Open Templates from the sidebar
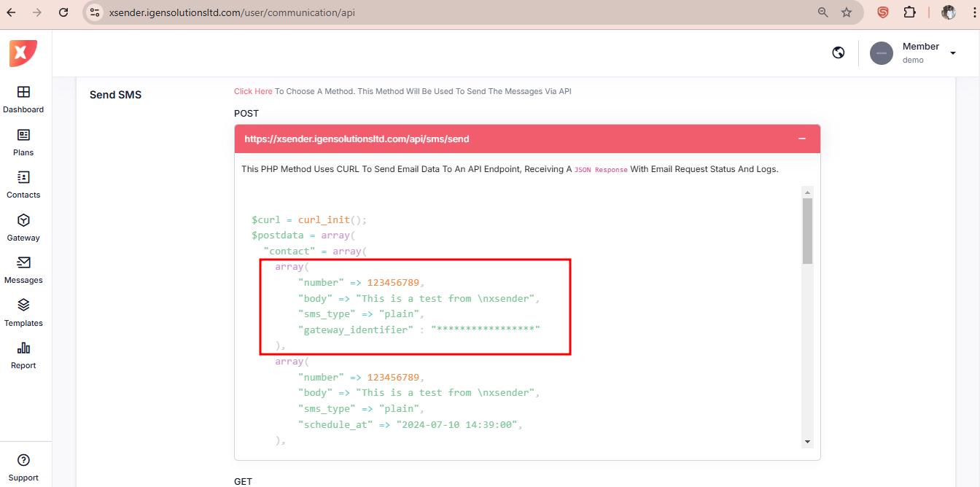This screenshot has height=487, width=980. pyautogui.click(x=23, y=306)
